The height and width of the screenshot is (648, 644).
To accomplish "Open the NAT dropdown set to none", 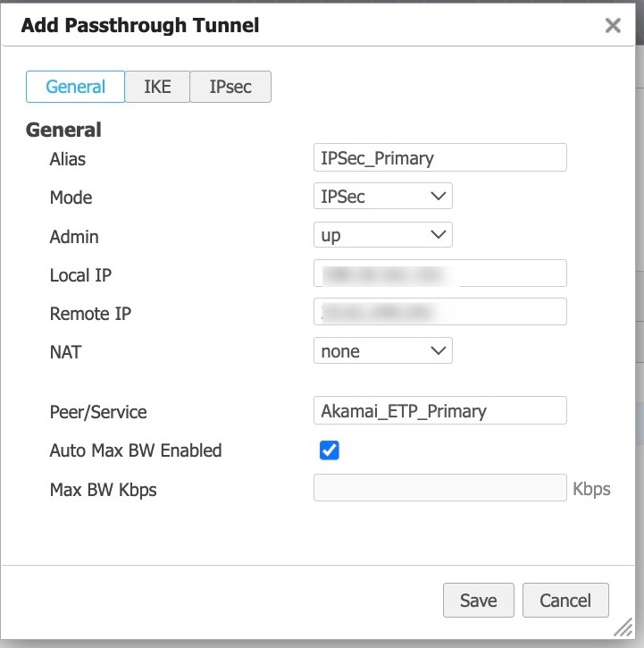I will tap(382, 351).
